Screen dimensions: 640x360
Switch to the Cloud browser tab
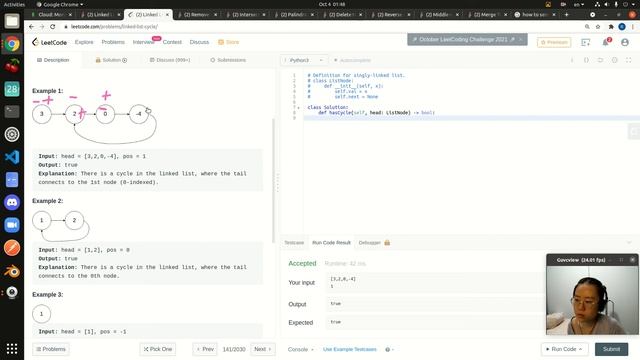(51, 14)
